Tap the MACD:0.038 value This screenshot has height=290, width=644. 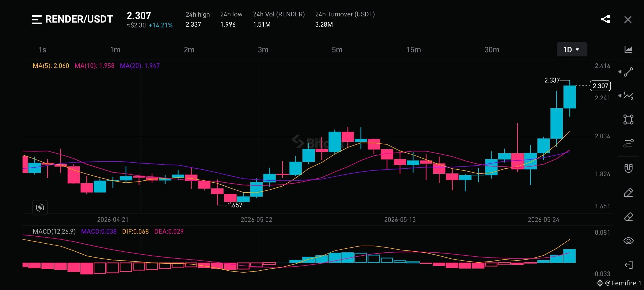[x=99, y=231]
